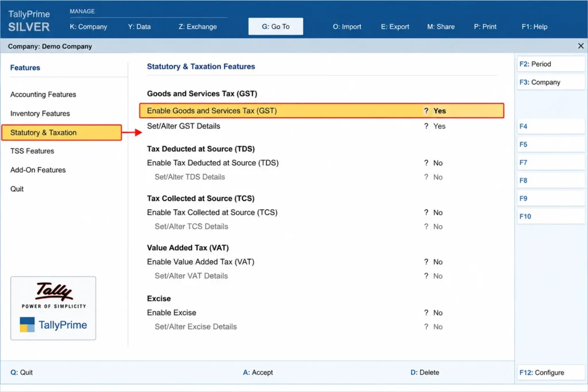Toggle Enable Goods and Services Tax Yes value
This screenshot has height=392, width=588.
coord(439,111)
